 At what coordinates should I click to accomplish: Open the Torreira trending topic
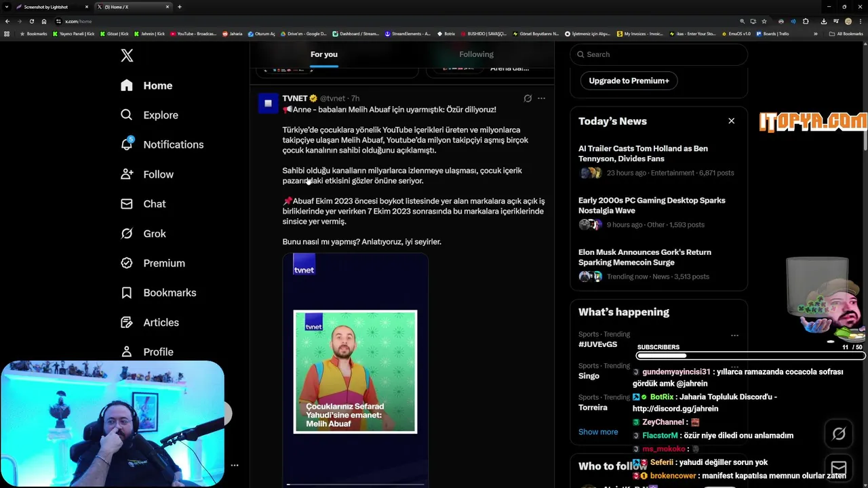tap(593, 407)
